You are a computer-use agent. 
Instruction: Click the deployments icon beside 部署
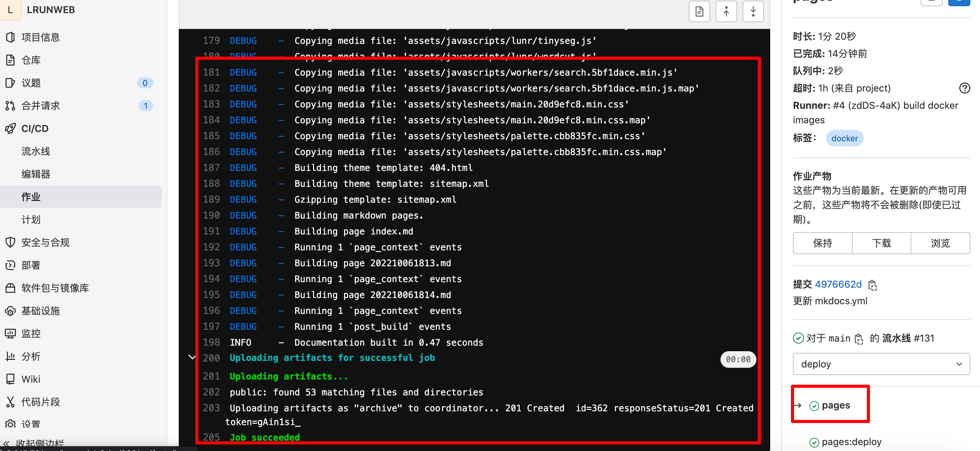pyautogui.click(x=10, y=265)
